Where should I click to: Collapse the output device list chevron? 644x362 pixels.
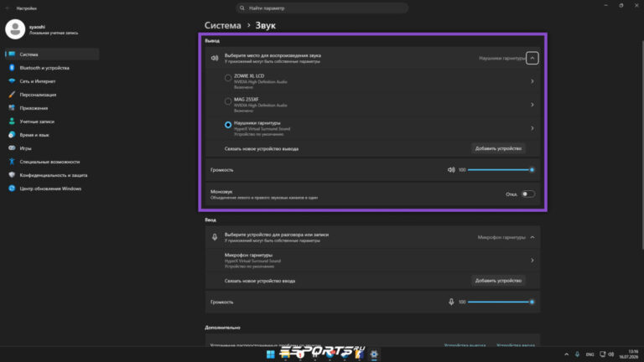point(532,58)
